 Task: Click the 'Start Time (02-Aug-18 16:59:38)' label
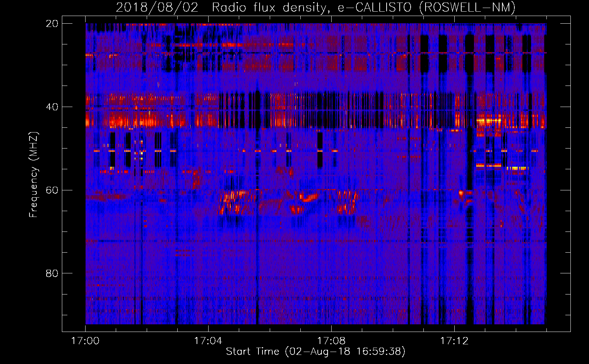click(x=316, y=352)
